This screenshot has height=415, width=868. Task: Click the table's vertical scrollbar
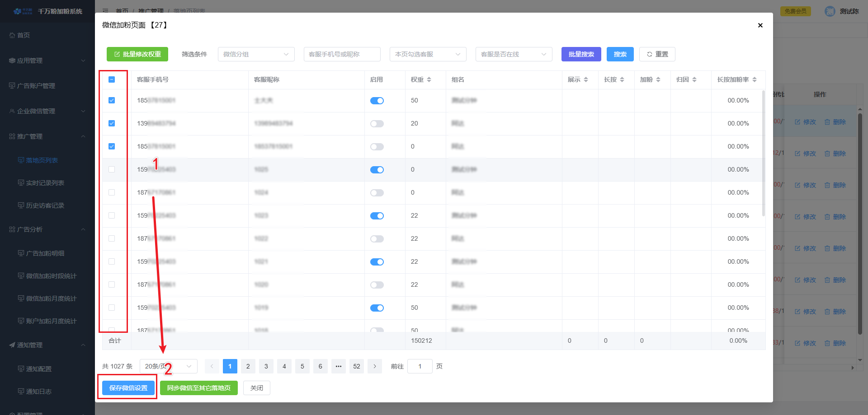763,154
